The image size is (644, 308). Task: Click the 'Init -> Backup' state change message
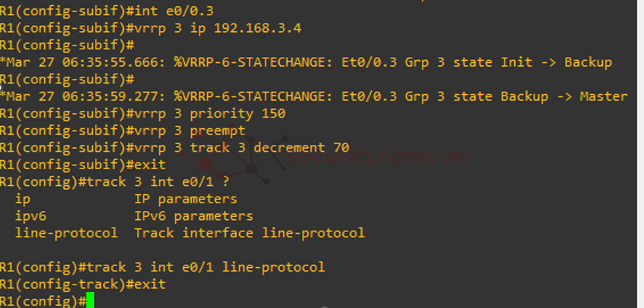[x=556, y=62]
